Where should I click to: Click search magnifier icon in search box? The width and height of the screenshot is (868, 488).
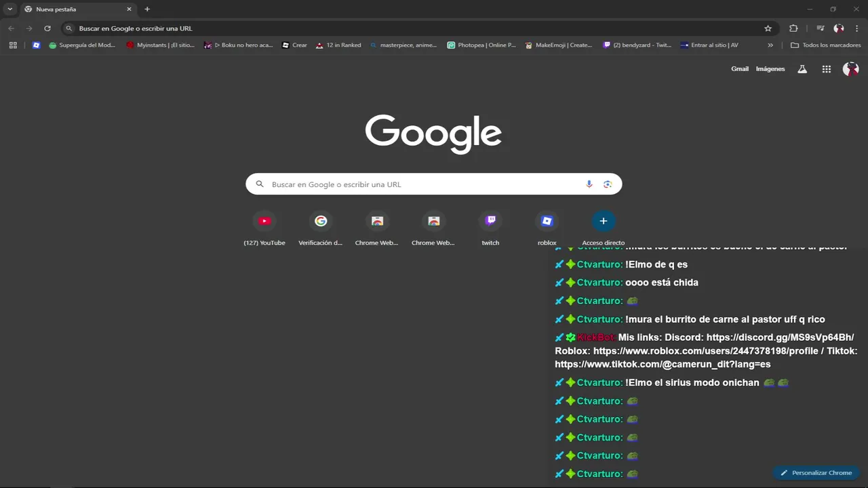(259, 184)
